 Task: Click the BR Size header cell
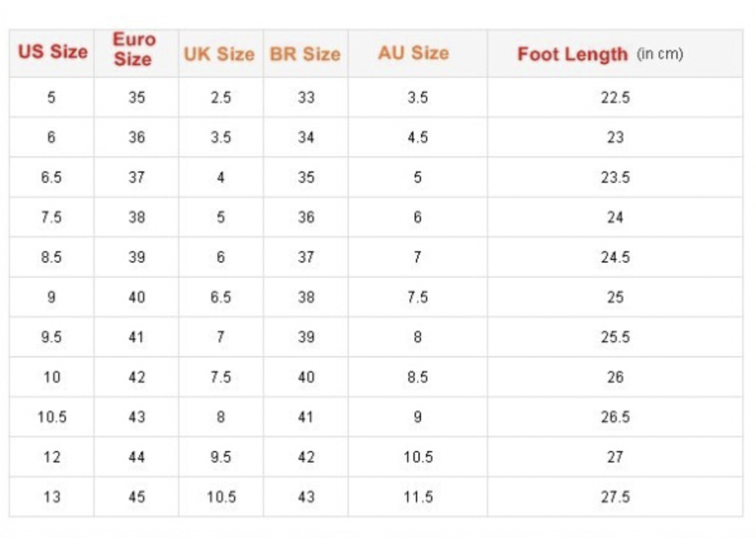(x=305, y=54)
